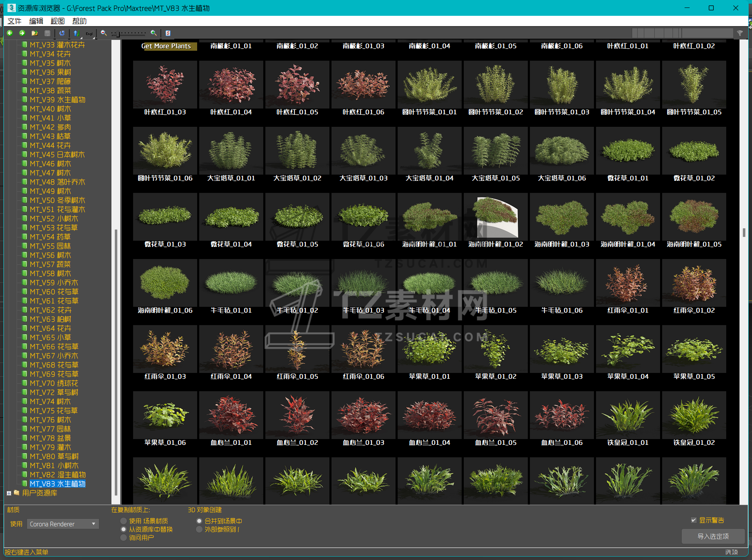Click the zoom out magnifier icon

[104, 33]
